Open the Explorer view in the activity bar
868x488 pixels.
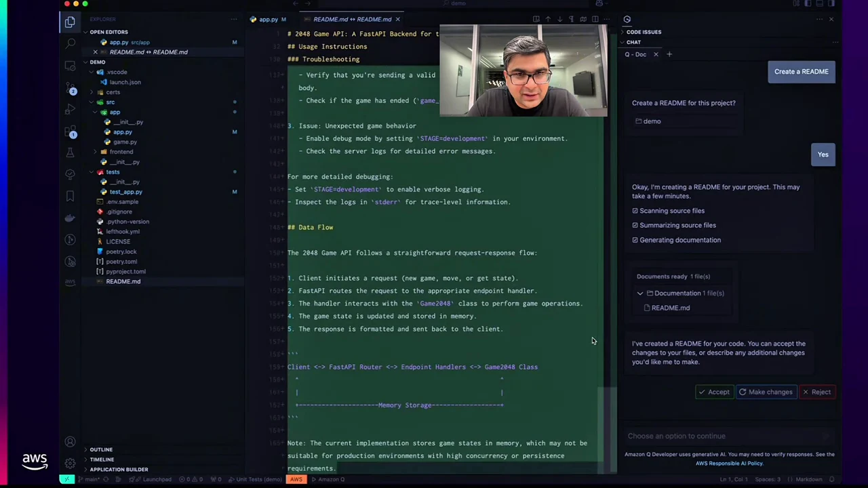tap(70, 22)
